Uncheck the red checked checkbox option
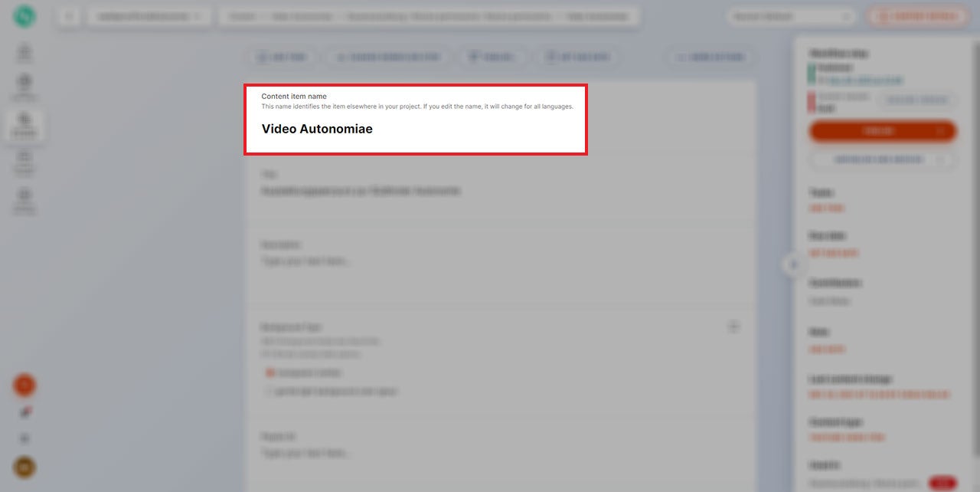 pyautogui.click(x=269, y=372)
